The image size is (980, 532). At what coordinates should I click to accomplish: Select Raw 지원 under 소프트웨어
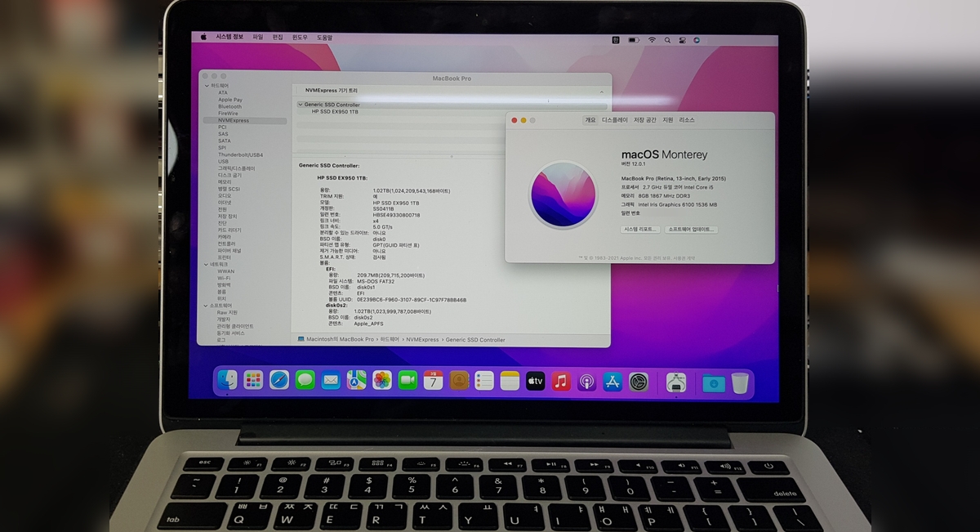click(227, 312)
